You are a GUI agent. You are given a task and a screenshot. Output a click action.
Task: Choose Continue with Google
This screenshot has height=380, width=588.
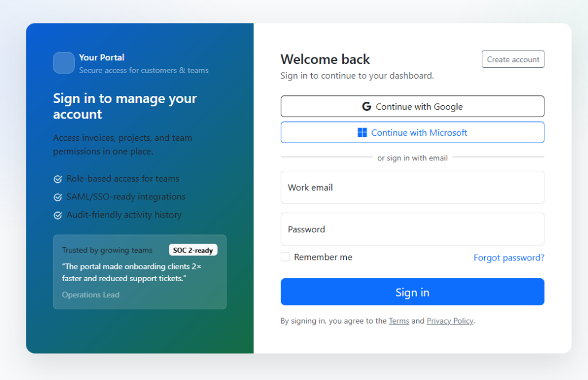tap(412, 106)
